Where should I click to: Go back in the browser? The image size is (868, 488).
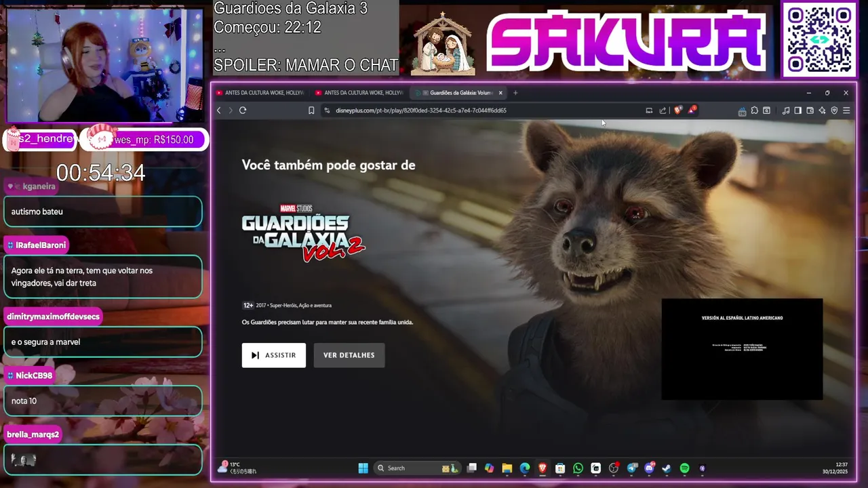click(x=218, y=110)
